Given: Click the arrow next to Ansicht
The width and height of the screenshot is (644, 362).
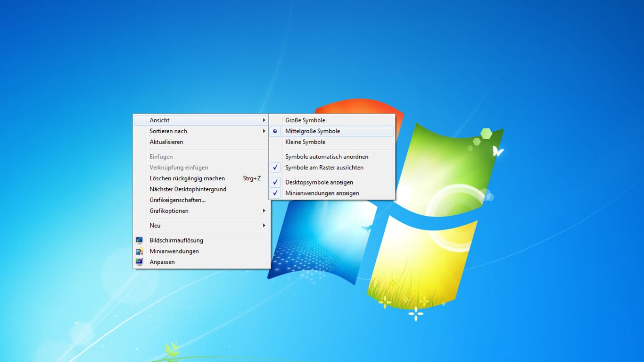Looking at the screenshot, I should point(264,120).
